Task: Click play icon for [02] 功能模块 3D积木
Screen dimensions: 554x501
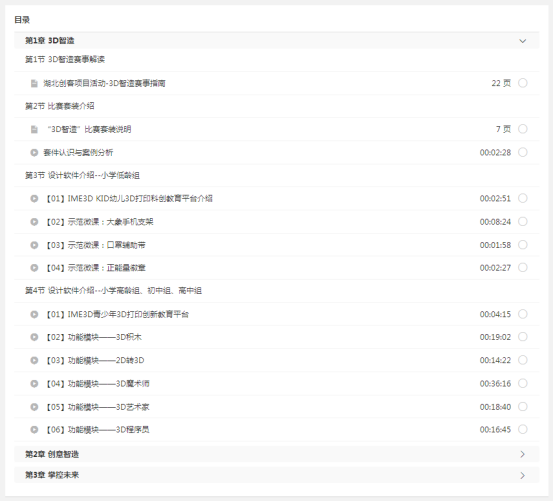Action: (x=34, y=337)
